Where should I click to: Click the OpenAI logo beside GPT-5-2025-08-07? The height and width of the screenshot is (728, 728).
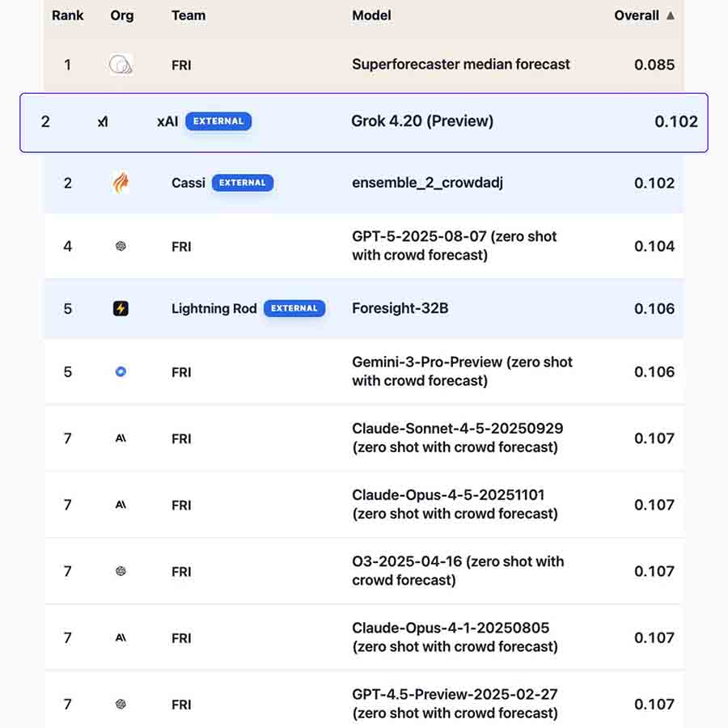[x=121, y=246]
